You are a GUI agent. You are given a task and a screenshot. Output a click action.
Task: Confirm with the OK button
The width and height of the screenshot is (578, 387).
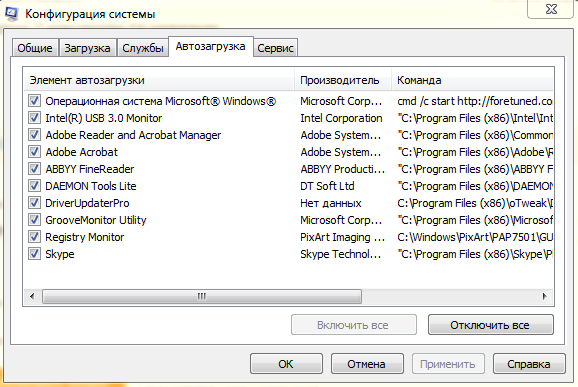coord(286,364)
